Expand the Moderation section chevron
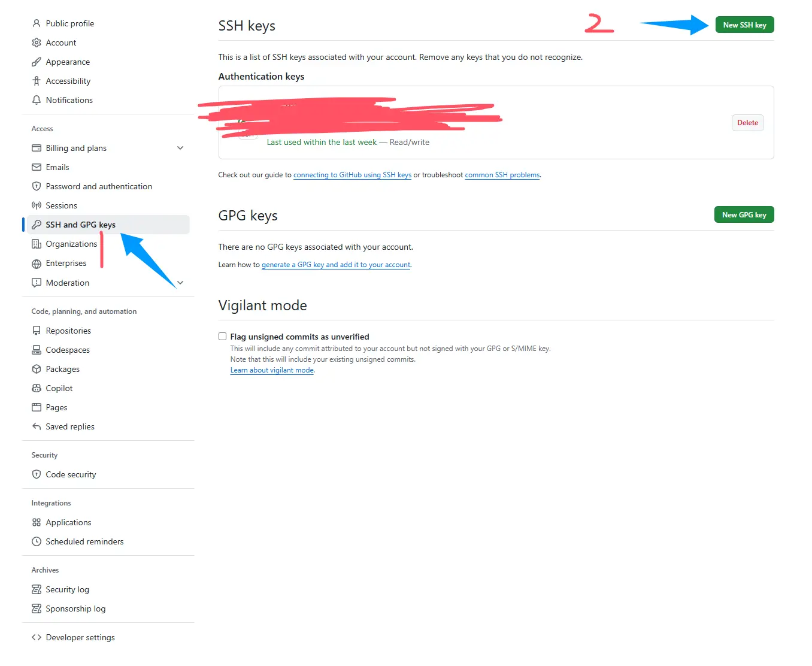Viewport: 812px width, 666px height. 180,283
